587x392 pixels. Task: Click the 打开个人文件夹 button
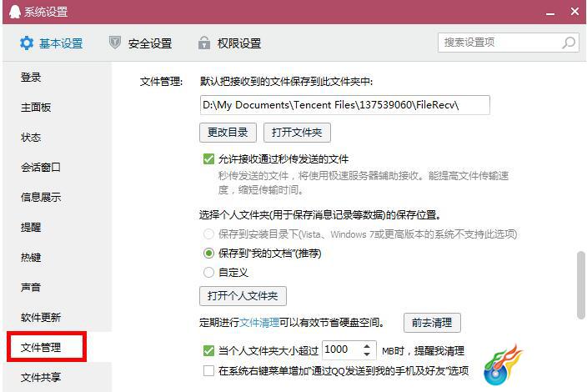coord(243,296)
